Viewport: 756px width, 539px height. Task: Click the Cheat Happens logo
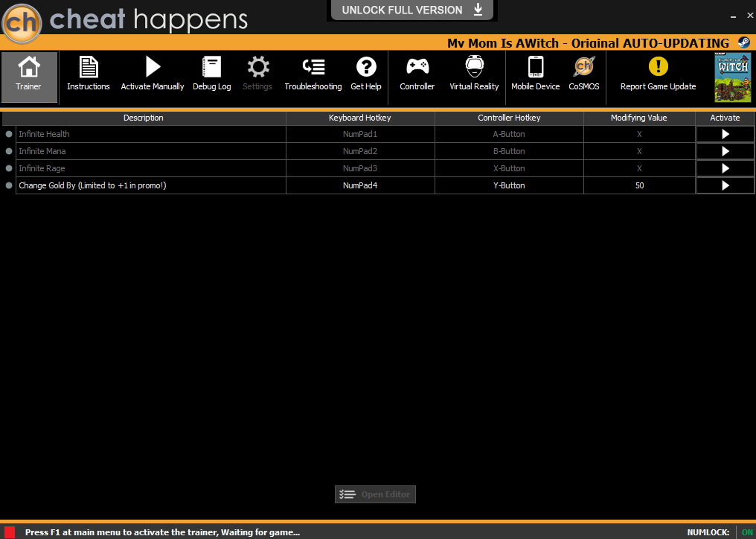pyautogui.click(x=22, y=22)
